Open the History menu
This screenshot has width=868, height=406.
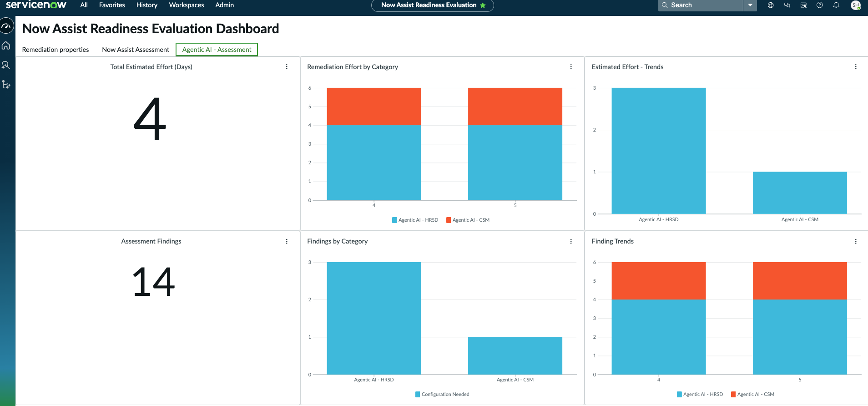coord(147,5)
